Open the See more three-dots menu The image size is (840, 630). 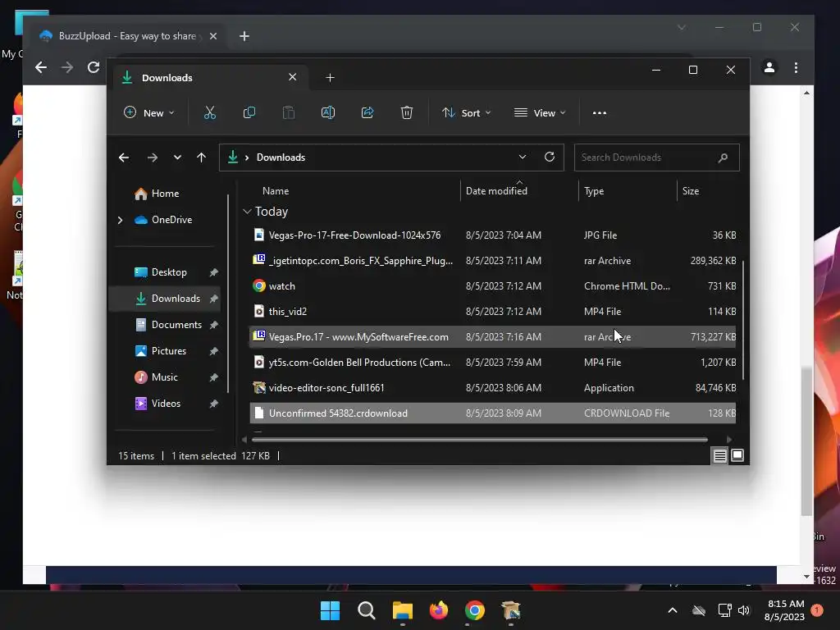point(600,113)
